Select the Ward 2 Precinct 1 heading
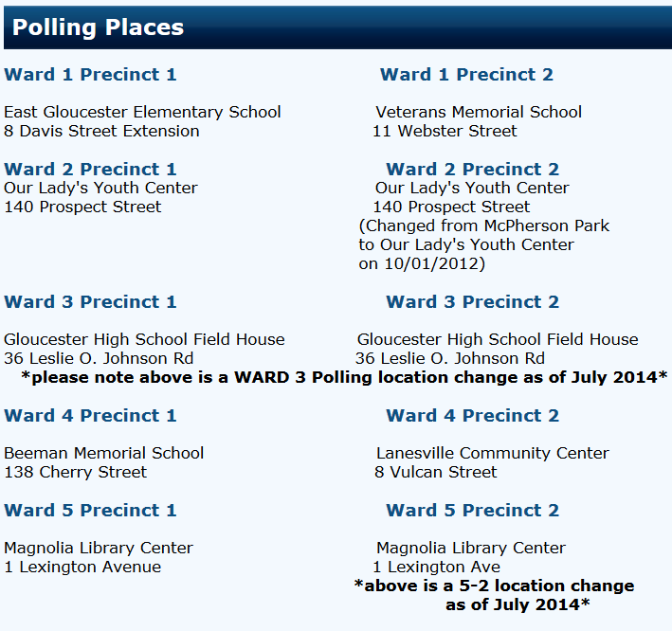The image size is (672, 631). coord(90,170)
